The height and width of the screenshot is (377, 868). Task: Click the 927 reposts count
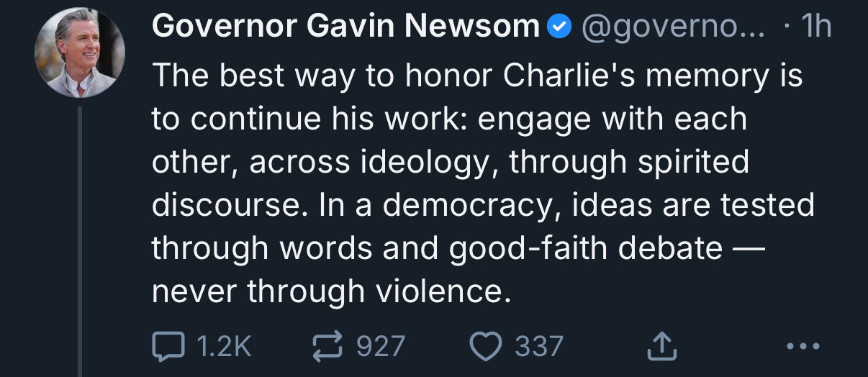click(381, 346)
